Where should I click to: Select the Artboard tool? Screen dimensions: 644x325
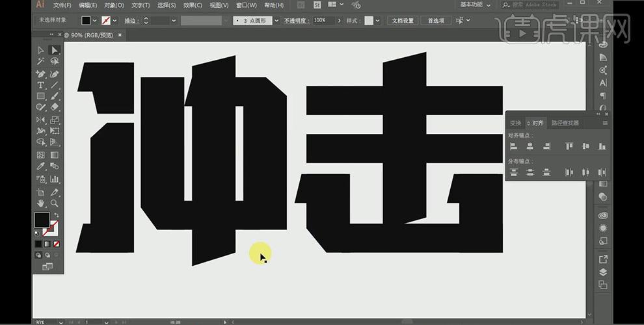[41, 192]
